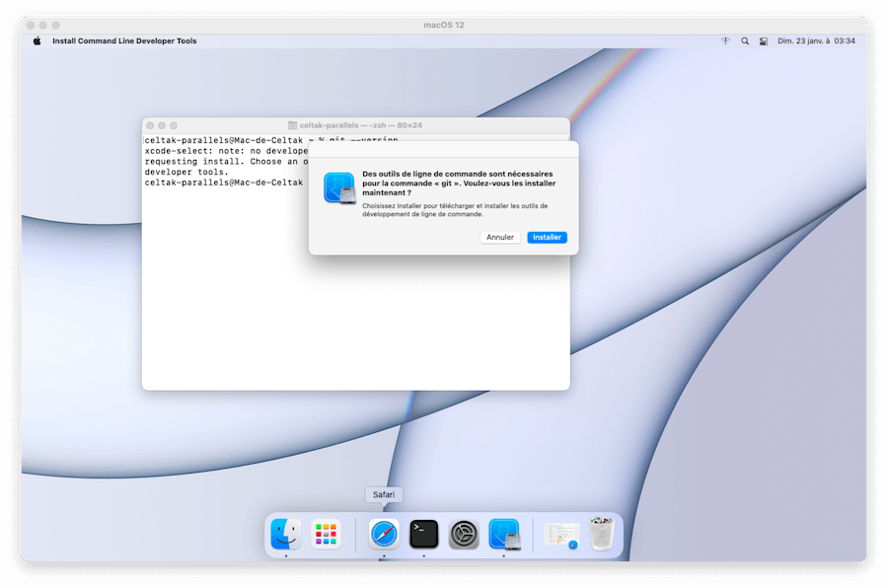
Task: Click the Annuler button in the dialog
Action: 499,238
